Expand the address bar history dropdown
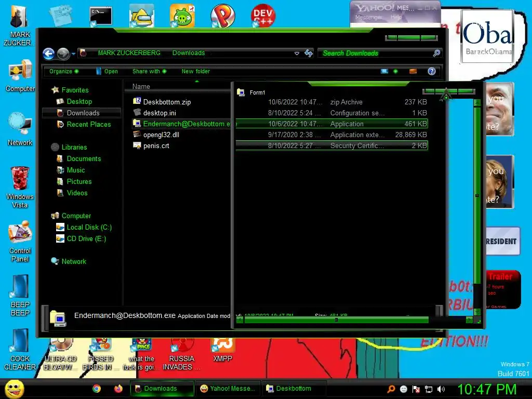The width and height of the screenshot is (532, 399). (x=297, y=54)
